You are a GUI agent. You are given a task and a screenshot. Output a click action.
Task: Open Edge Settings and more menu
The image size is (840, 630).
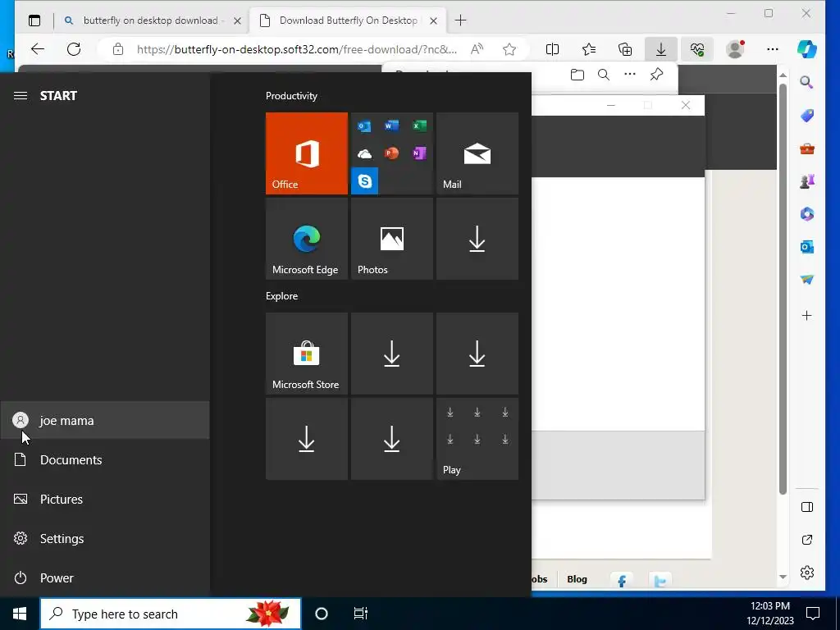pyautogui.click(x=773, y=49)
